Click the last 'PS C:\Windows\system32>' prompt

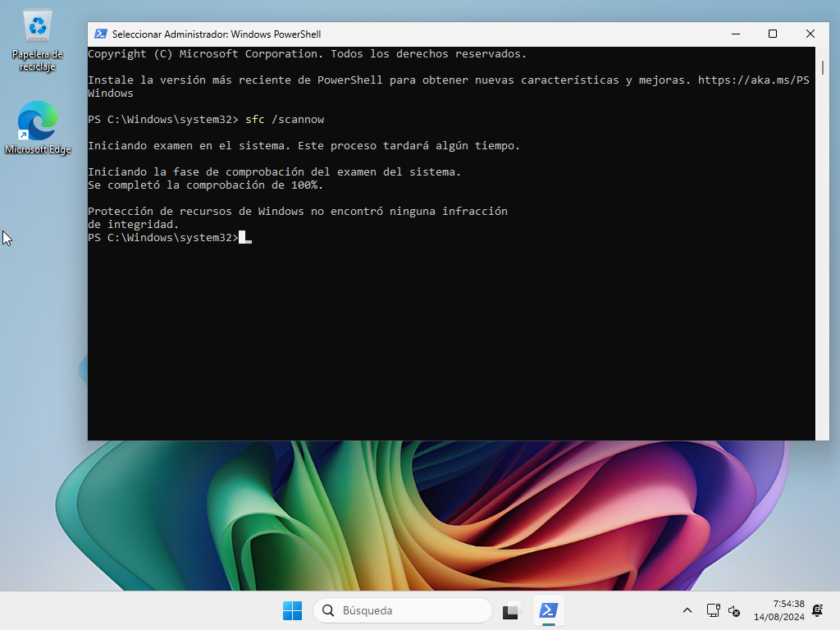pyautogui.click(x=163, y=237)
